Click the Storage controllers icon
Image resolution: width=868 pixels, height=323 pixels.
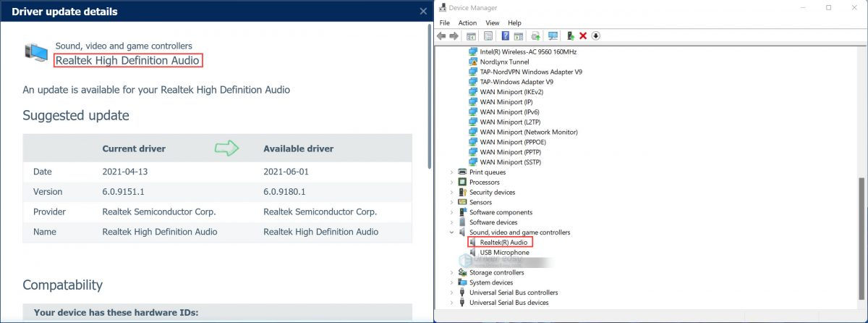(463, 272)
